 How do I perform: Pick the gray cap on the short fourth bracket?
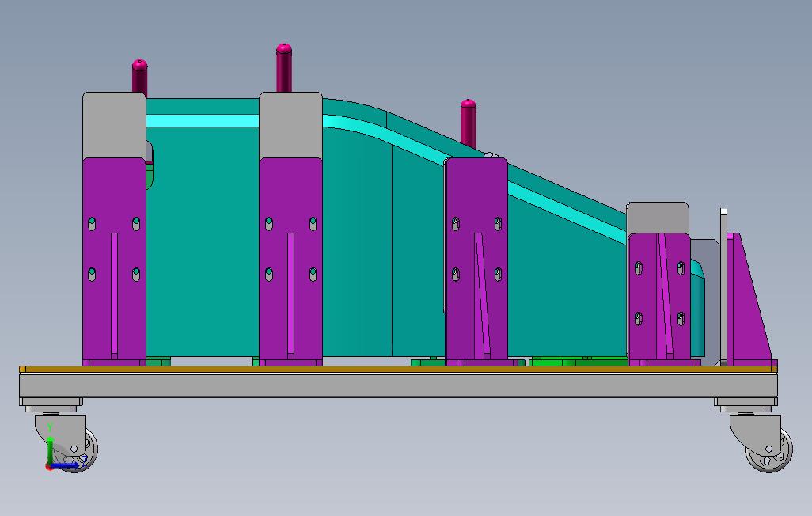(x=658, y=218)
